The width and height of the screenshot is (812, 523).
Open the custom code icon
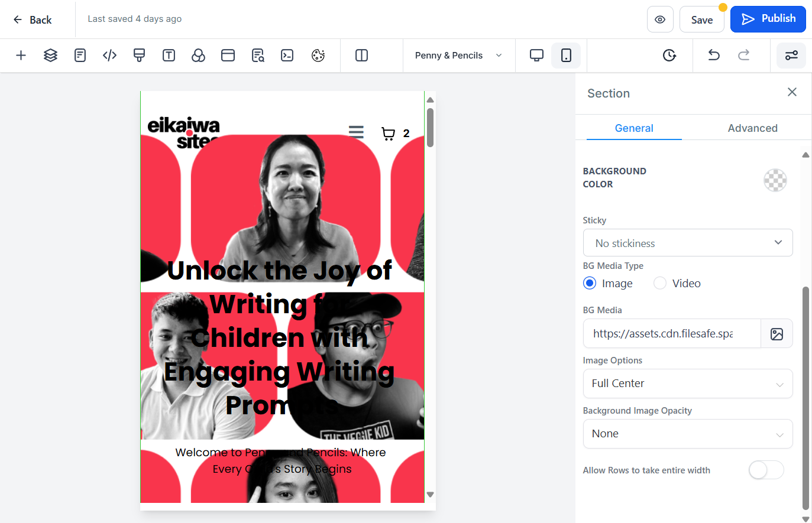pos(109,56)
